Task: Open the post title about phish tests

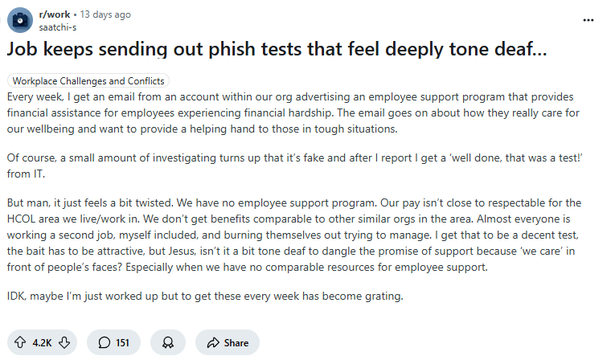Action: point(277,50)
